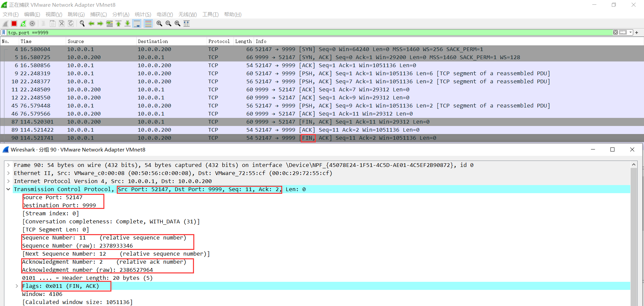Go to a specific packet
Viewport: 644px width, 306px height.
109,24
